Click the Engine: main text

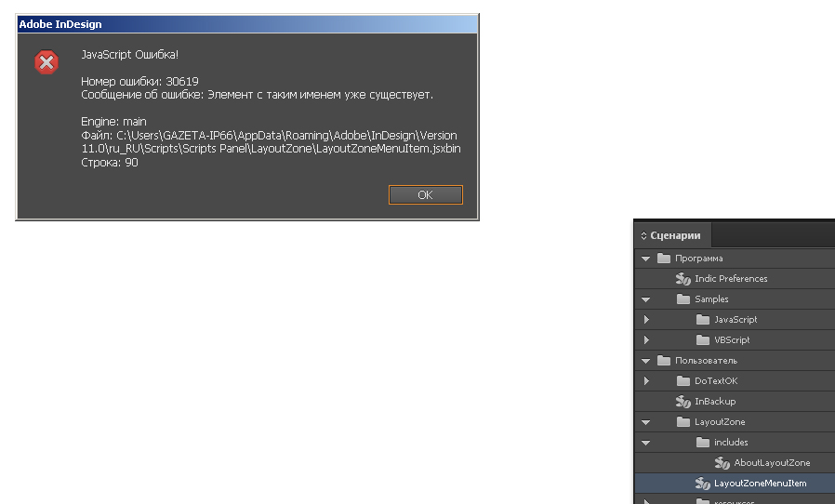pos(113,122)
